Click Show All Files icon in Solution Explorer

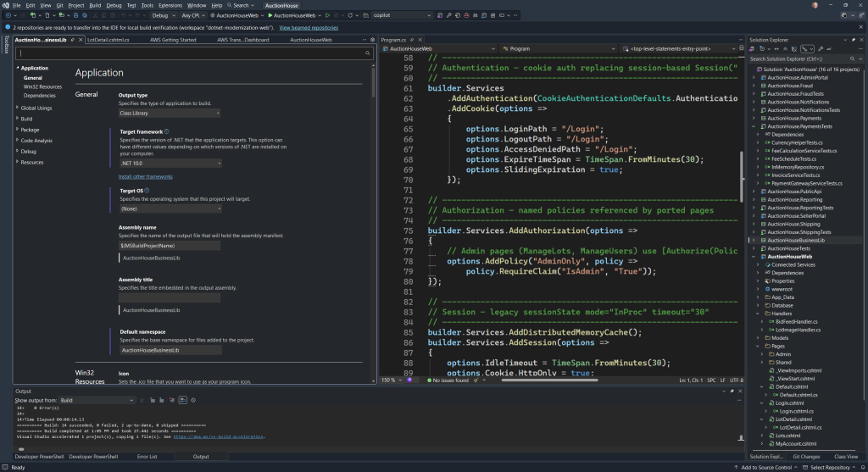(794, 48)
